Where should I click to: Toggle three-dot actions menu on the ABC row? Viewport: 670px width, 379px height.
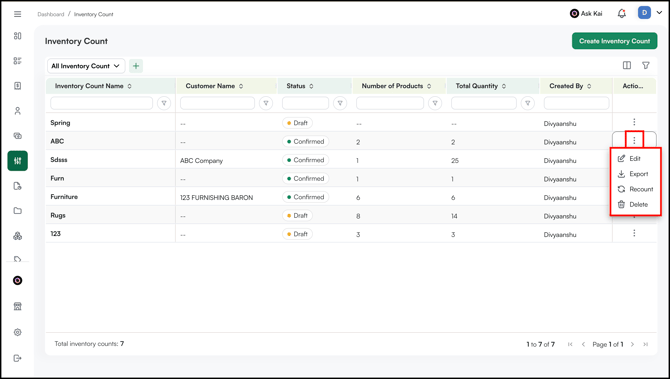pos(634,140)
